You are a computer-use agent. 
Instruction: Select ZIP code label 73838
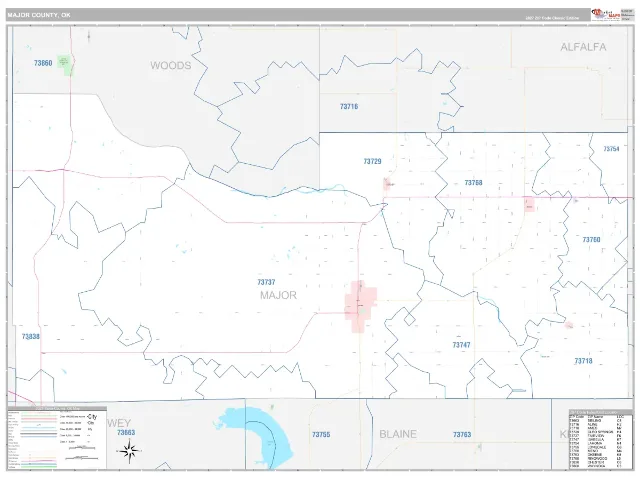[x=31, y=336]
